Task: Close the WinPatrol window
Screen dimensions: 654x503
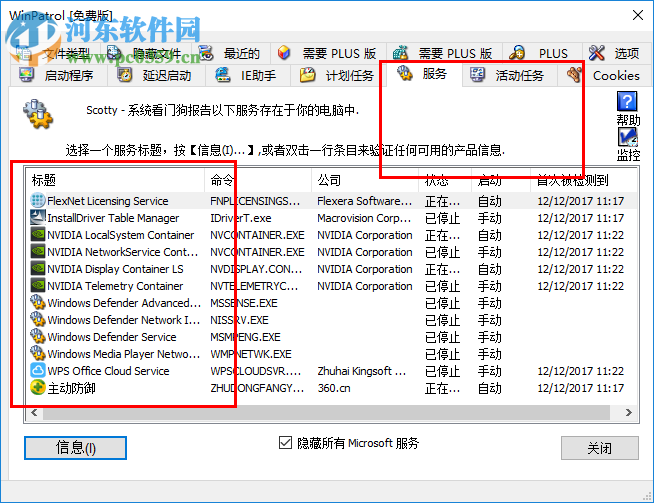Action: pos(638,15)
